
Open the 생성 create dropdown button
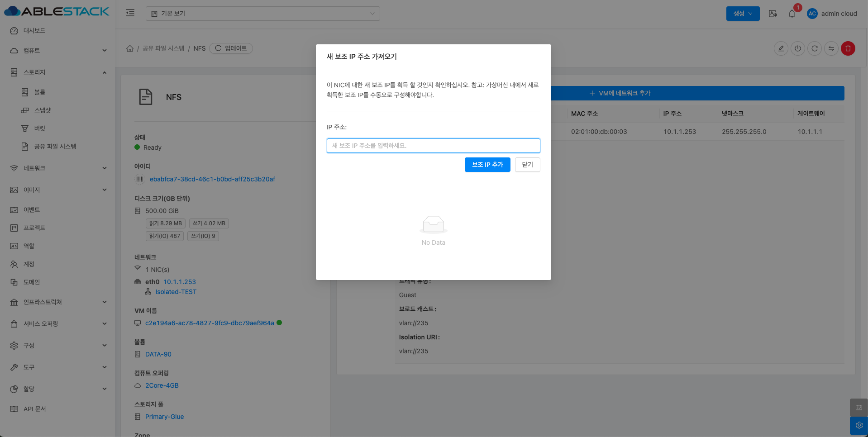pos(743,14)
